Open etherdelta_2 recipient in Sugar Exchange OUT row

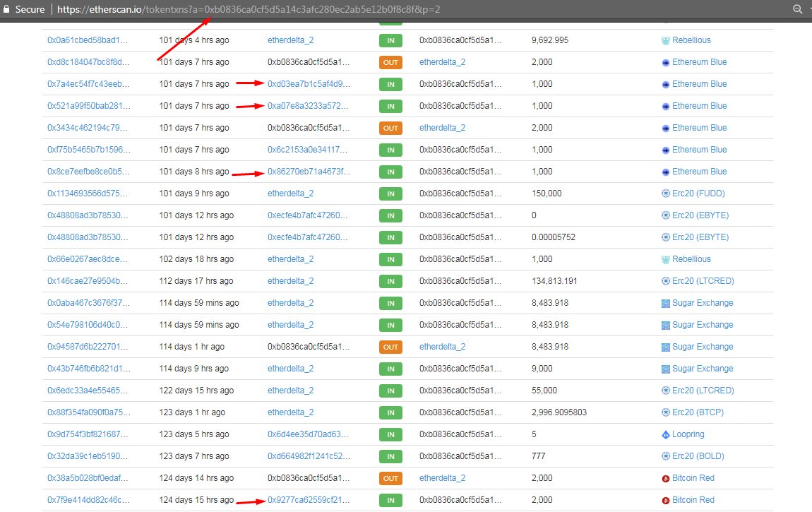(442, 347)
